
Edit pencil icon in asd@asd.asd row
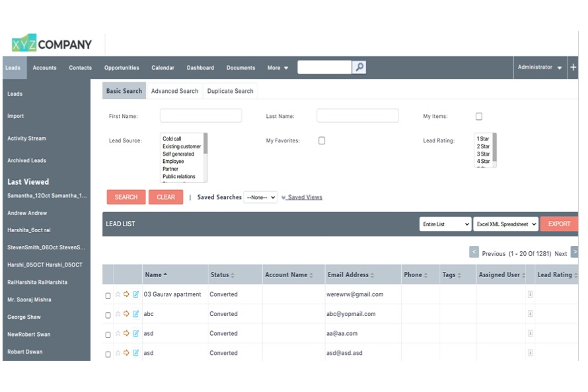tap(136, 352)
